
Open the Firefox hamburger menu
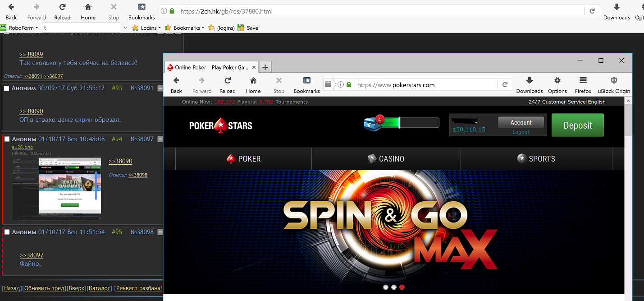coord(583,85)
